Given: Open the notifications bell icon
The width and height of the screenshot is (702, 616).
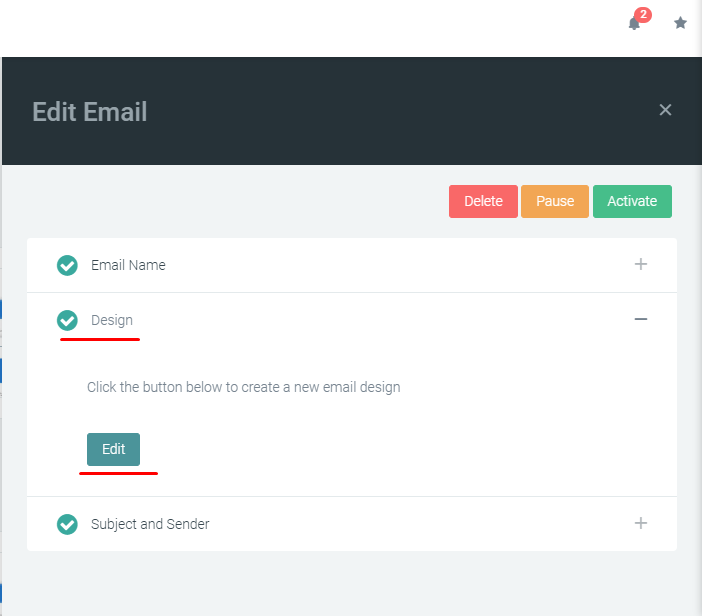Looking at the screenshot, I should 633,24.
